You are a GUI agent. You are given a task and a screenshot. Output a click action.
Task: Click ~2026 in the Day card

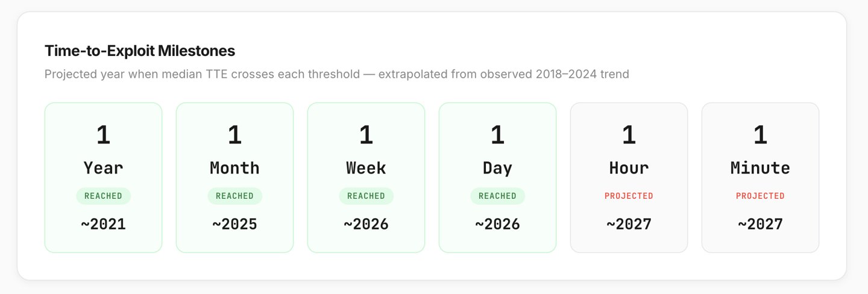click(497, 225)
